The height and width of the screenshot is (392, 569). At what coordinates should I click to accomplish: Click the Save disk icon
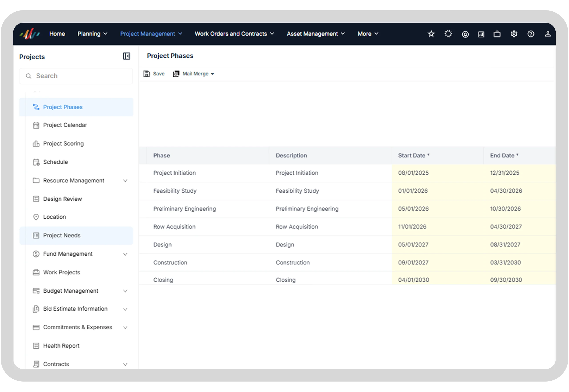pos(146,74)
